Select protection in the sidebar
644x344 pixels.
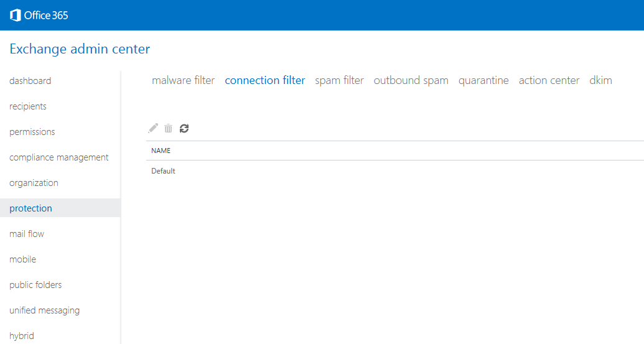[60, 208]
